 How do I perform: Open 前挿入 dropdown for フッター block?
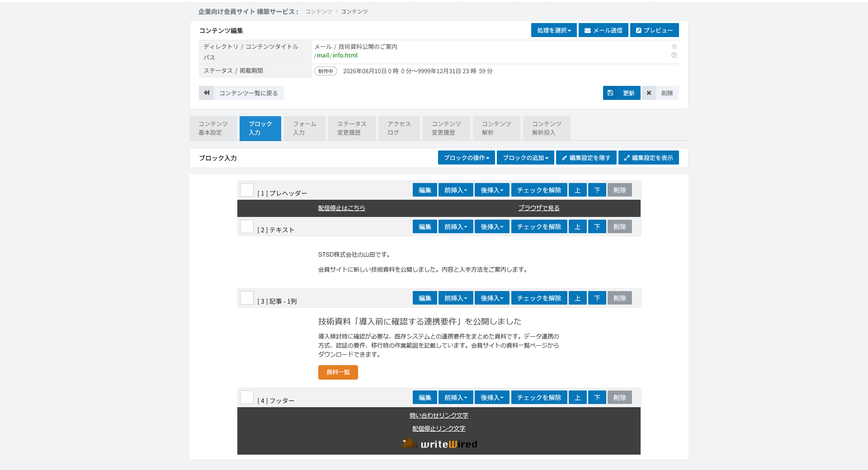[x=456, y=398]
